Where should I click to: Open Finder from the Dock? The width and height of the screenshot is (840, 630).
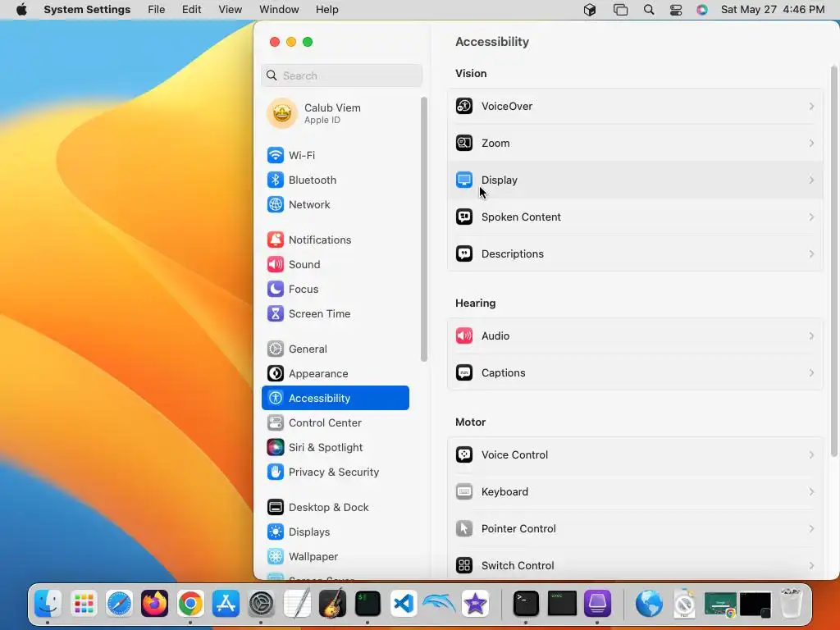(x=48, y=604)
